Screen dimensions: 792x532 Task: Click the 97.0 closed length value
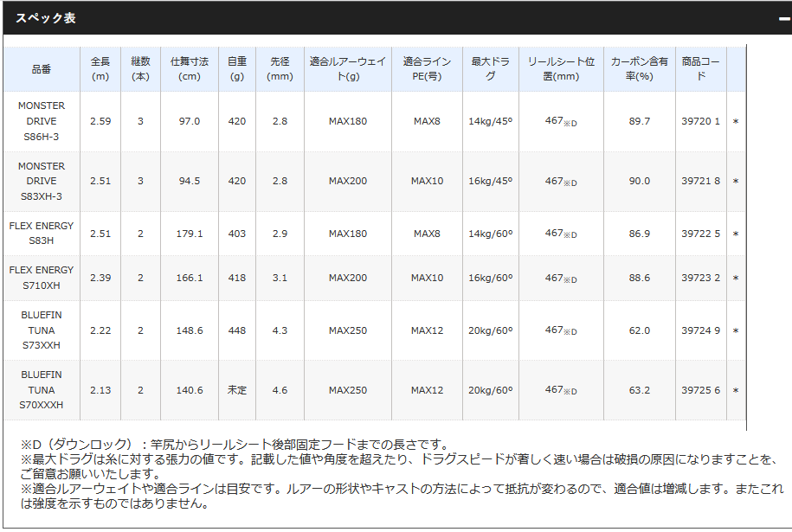coord(190,121)
